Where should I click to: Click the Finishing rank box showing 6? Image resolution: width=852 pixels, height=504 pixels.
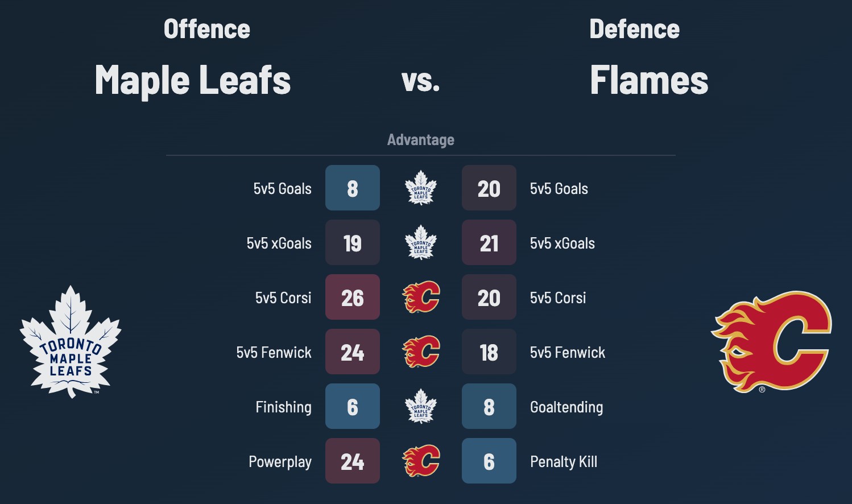[353, 406]
